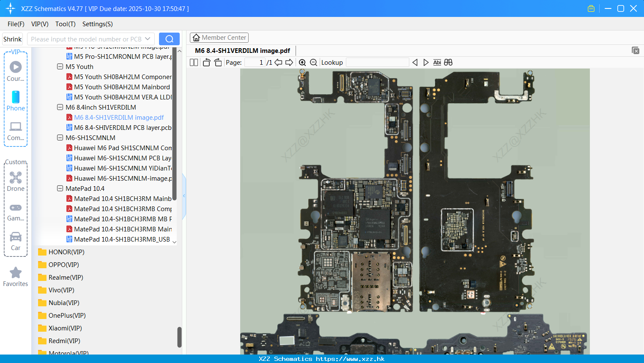This screenshot has height=363, width=644.
Task: Select Car category in sidebar
Action: click(16, 241)
